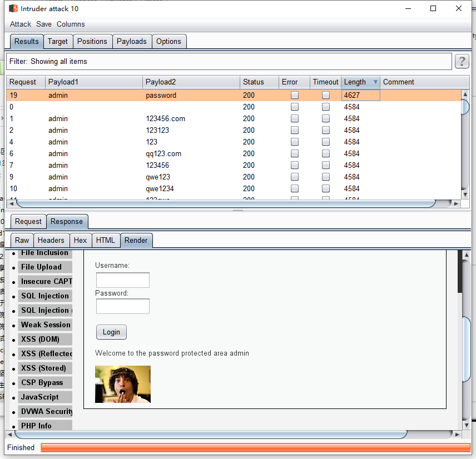Image resolution: width=476 pixels, height=459 pixels.
Task: Switch to the Payloads tab
Action: tap(132, 41)
